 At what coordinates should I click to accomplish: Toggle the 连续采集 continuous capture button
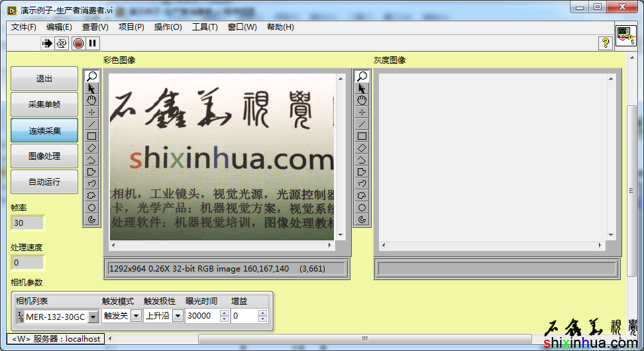pos(44,130)
